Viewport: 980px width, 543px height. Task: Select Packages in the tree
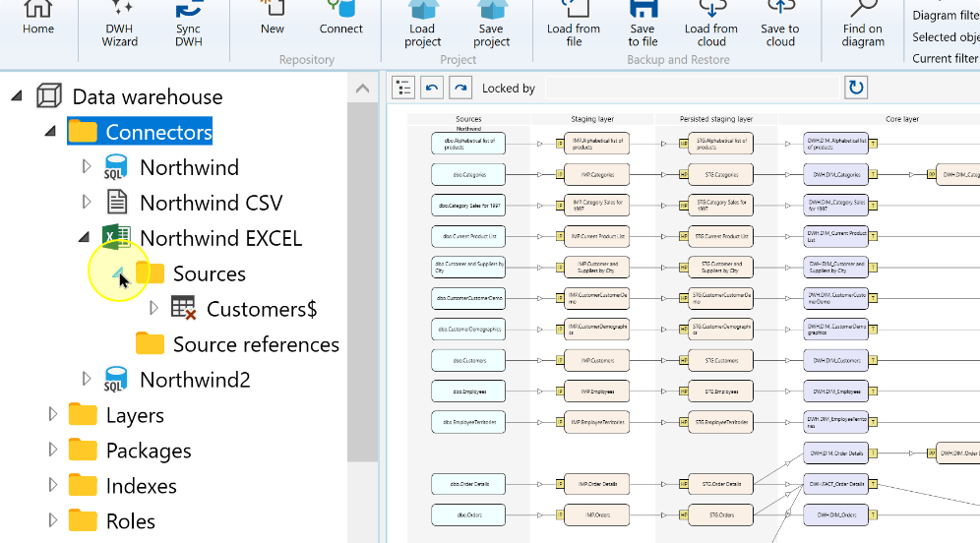[x=149, y=451]
